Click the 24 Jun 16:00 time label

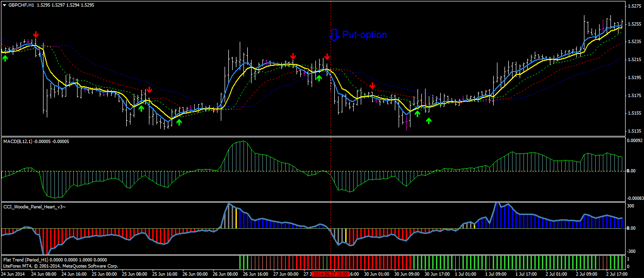coord(74,274)
